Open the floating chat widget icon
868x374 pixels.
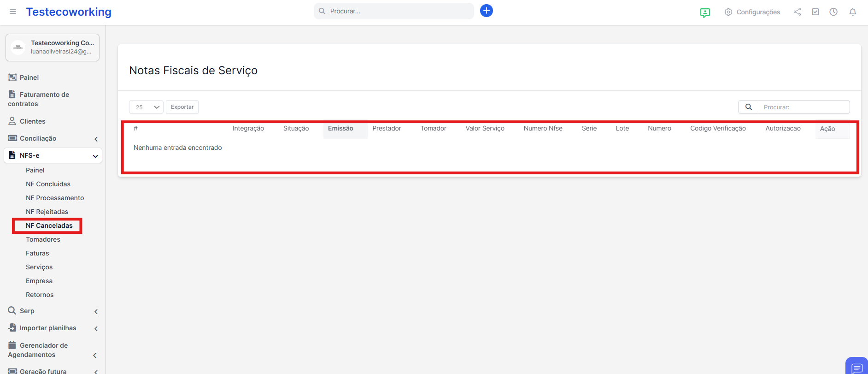pyautogui.click(x=856, y=368)
